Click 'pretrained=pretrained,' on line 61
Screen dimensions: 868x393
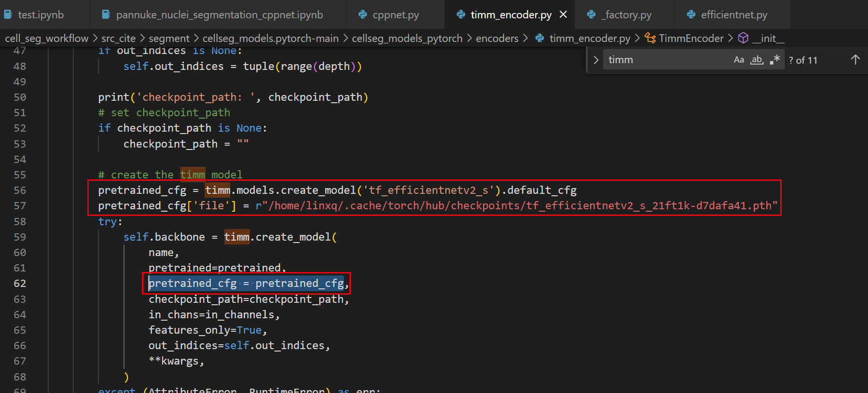(217, 268)
